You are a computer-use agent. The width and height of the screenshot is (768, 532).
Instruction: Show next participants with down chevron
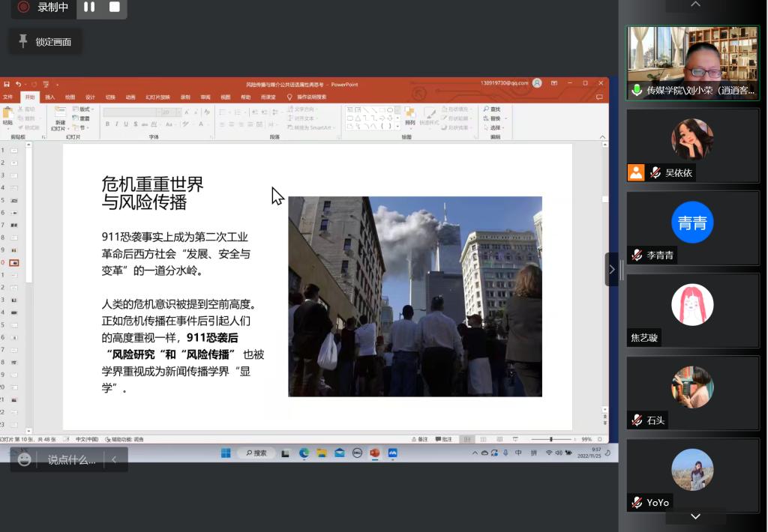coord(695,517)
